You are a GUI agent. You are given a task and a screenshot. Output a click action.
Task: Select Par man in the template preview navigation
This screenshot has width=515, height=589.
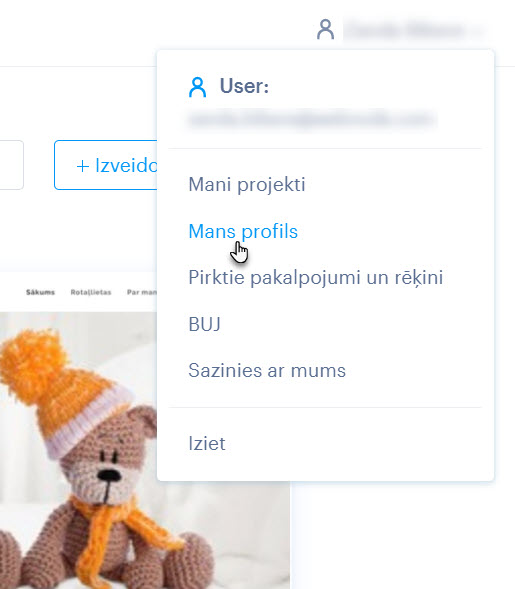point(142,292)
